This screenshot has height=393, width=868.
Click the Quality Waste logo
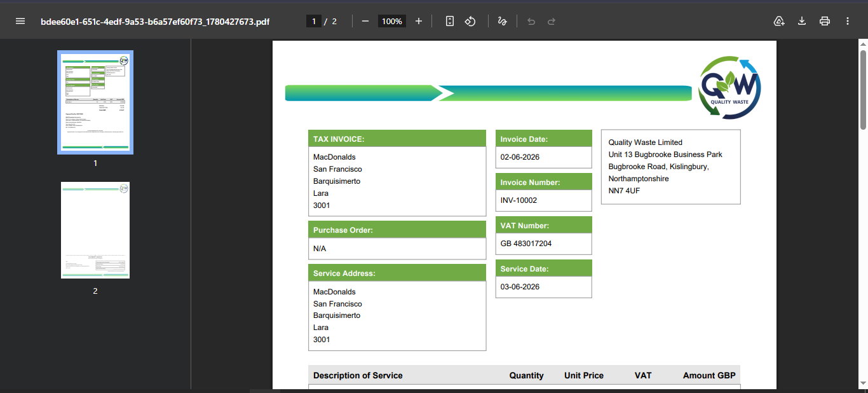pos(729,88)
